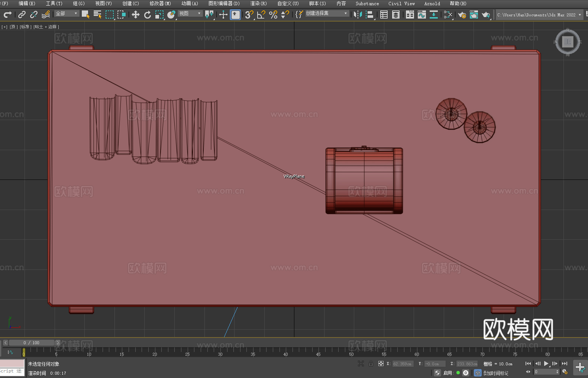Open the Select by Name list

click(97, 14)
